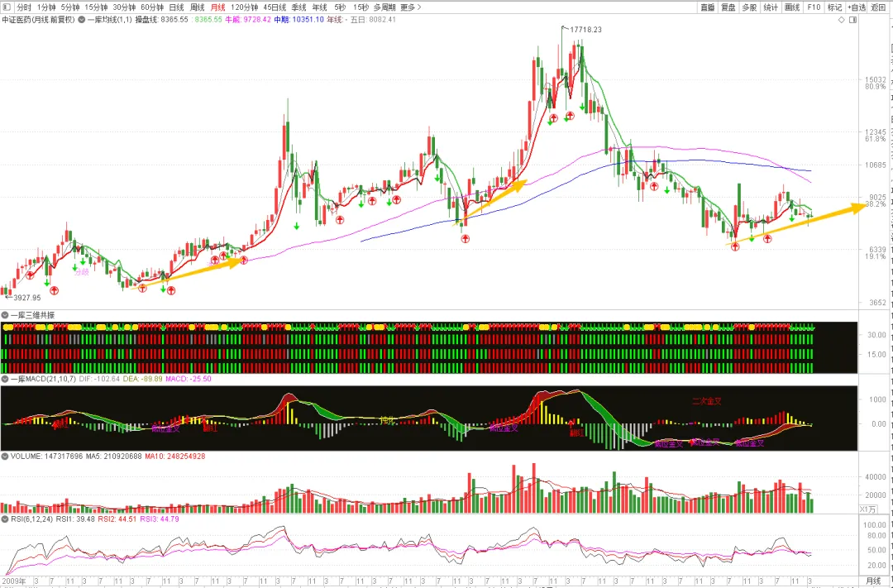The width and height of the screenshot is (893, 588).
Task: Click the 牛熊: 9728.42 value
Action: tap(248, 20)
